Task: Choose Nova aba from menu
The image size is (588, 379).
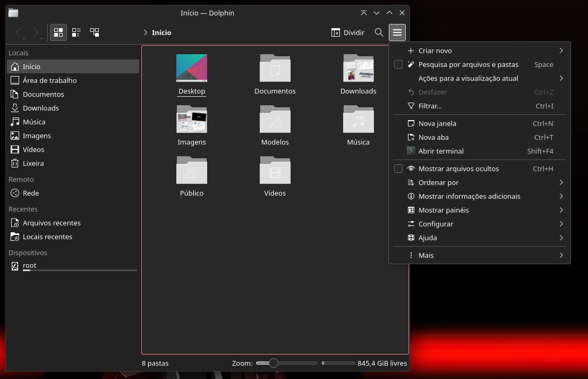Action: pos(433,137)
